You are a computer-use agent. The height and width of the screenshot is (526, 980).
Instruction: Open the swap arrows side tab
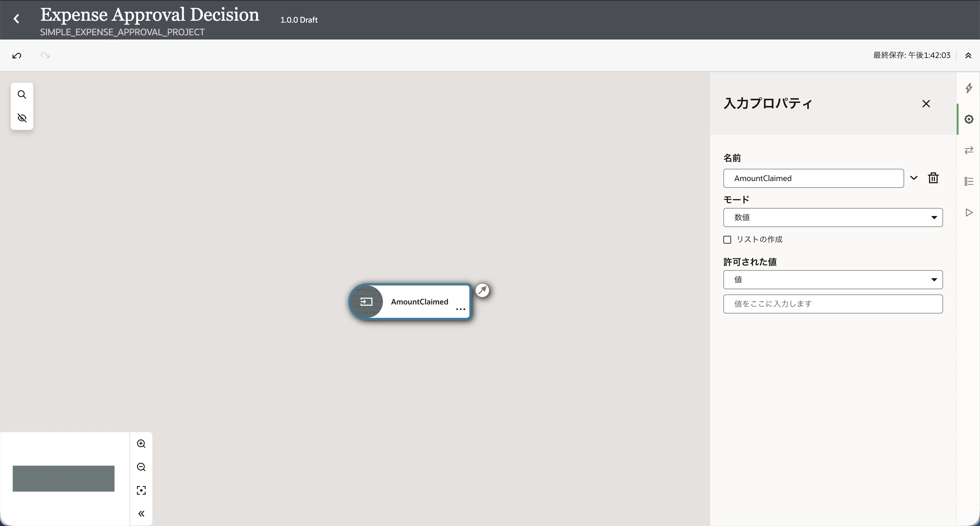(969, 150)
